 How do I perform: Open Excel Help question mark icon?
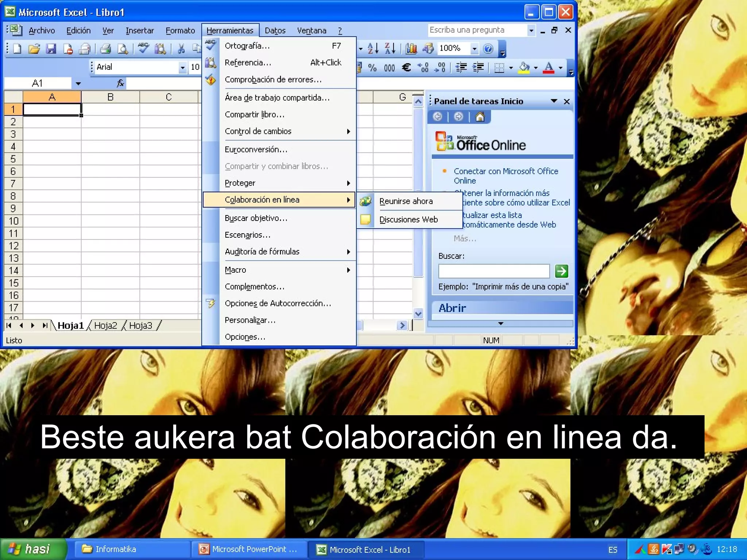click(488, 48)
